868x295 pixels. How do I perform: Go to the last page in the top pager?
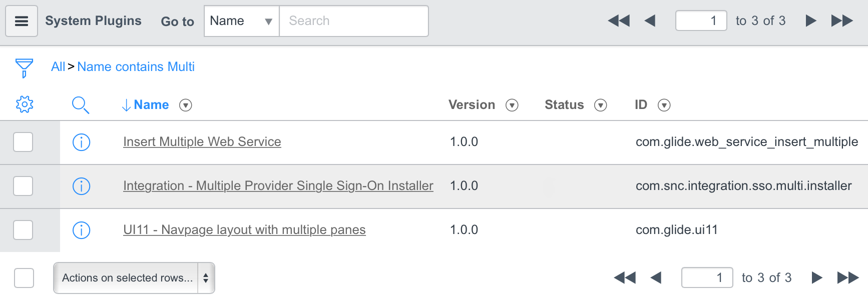coord(842,21)
